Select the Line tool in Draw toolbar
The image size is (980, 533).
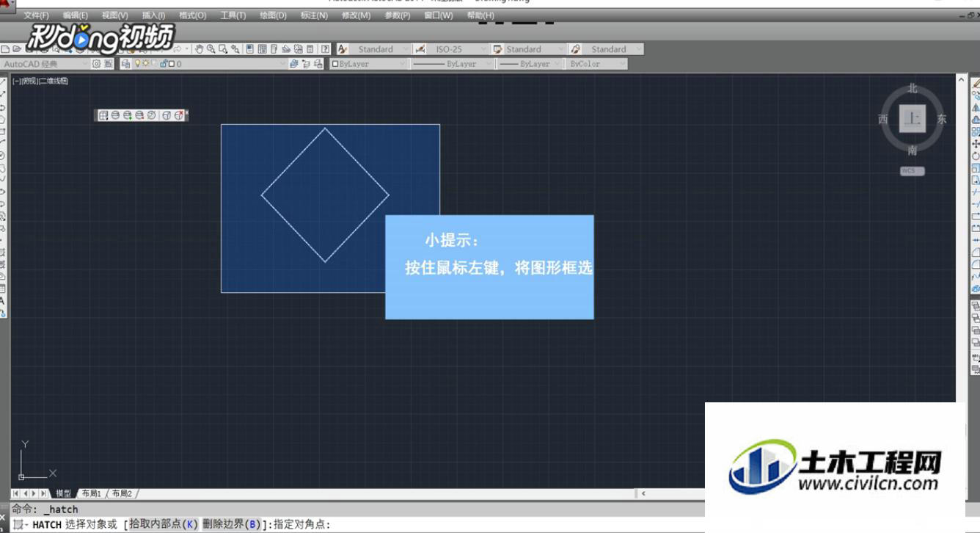[x=3, y=82]
